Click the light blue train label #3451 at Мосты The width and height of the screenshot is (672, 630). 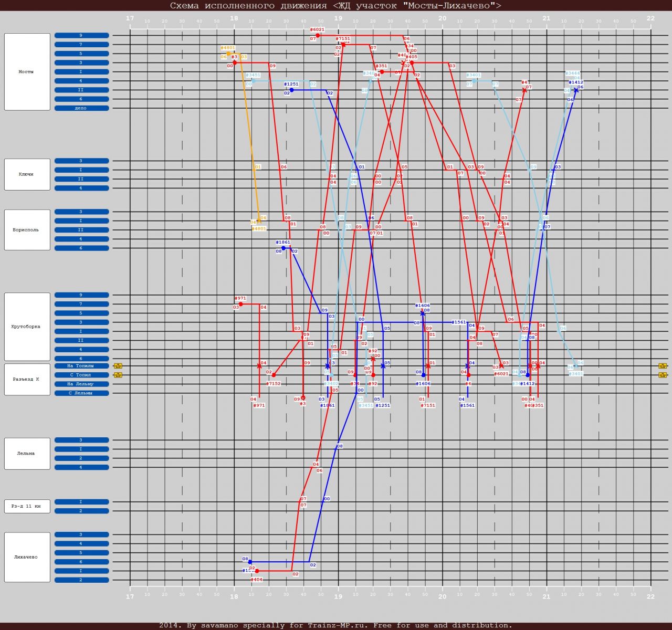253,75
